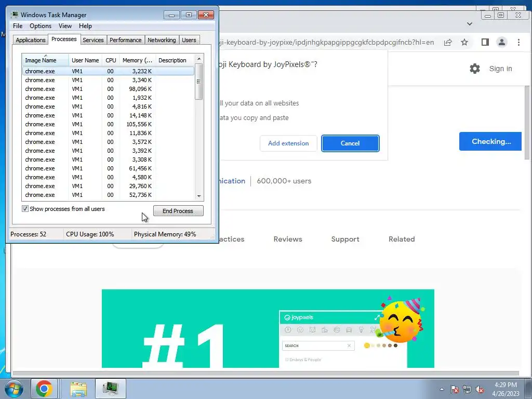Click process list scroll down arrow
Image resolution: width=532 pixels, height=399 pixels.
[x=199, y=196]
